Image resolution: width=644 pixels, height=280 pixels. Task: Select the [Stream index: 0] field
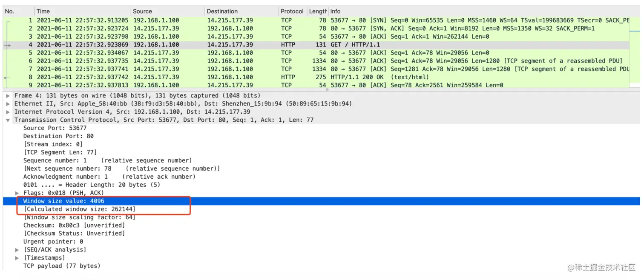click(x=53, y=144)
